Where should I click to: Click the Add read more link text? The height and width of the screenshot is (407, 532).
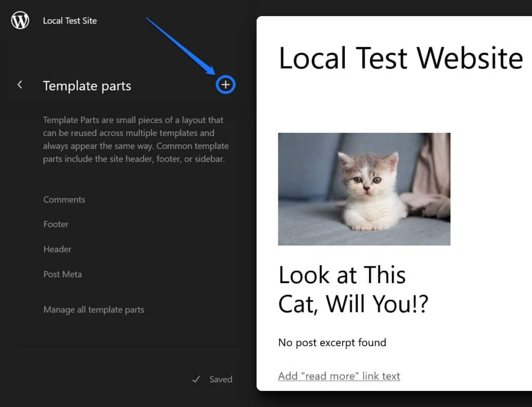(339, 376)
